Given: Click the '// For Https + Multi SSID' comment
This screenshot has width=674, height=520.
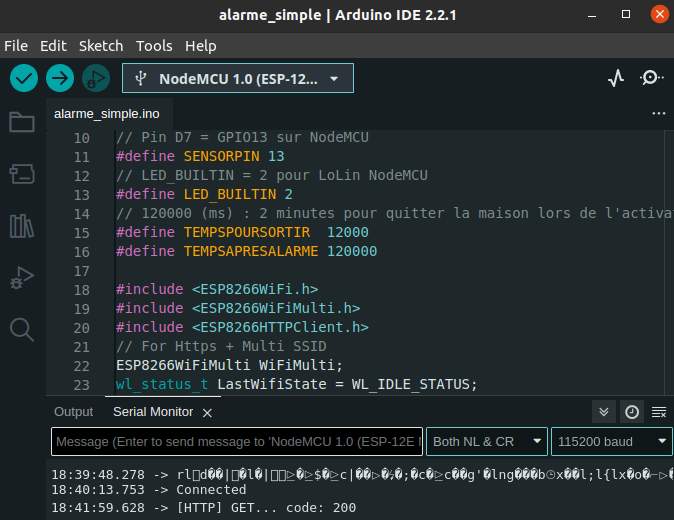Looking at the screenshot, I should (221, 346).
